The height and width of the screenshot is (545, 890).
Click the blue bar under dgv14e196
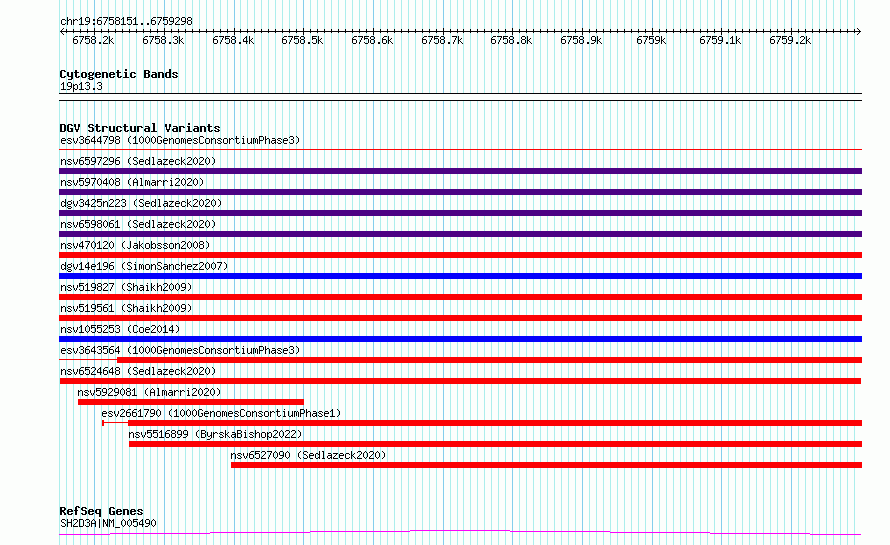(x=460, y=276)
